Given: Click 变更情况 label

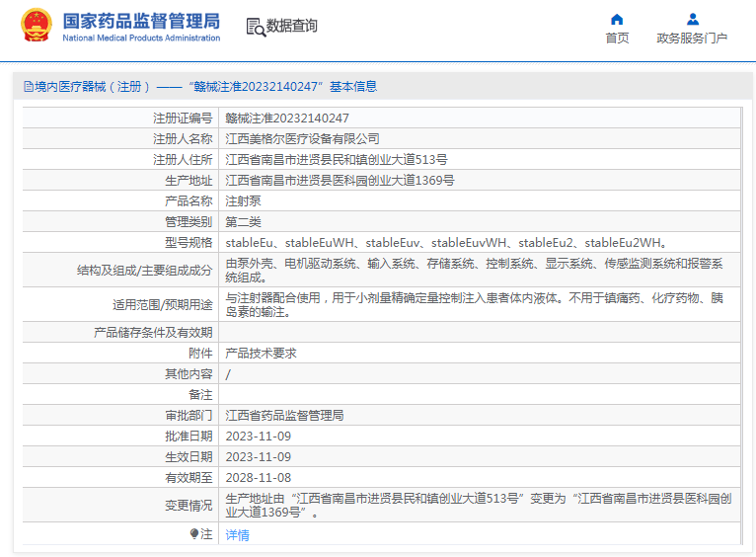Looking at the screenshot, I should pos(189,505).
